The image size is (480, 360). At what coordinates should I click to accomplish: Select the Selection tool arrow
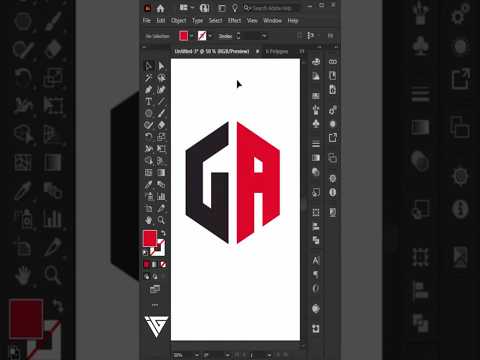click(149, 66)
